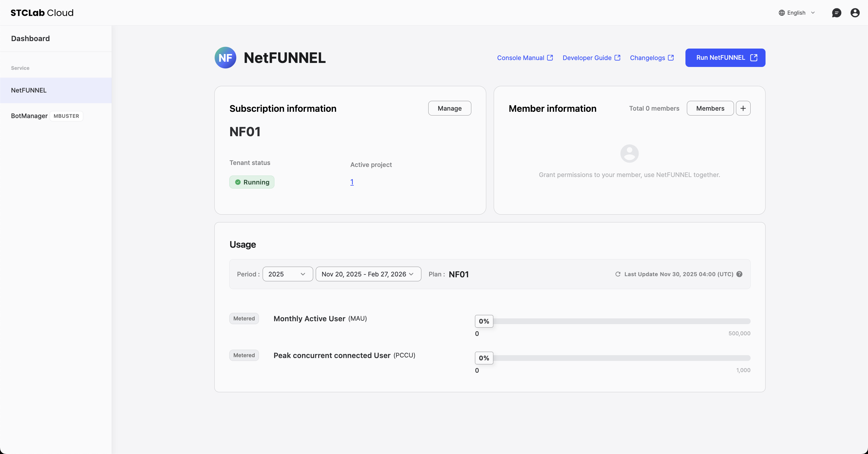This screenshot has width=868, height=454.
Task: Open the English language dropdown
Action: click(x=797, y=13)
